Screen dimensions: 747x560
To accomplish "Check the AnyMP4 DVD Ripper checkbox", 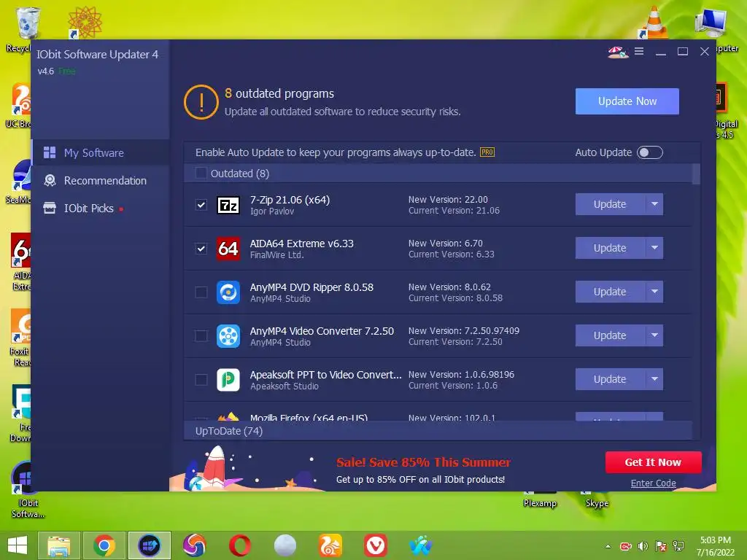I will [201, 292].
